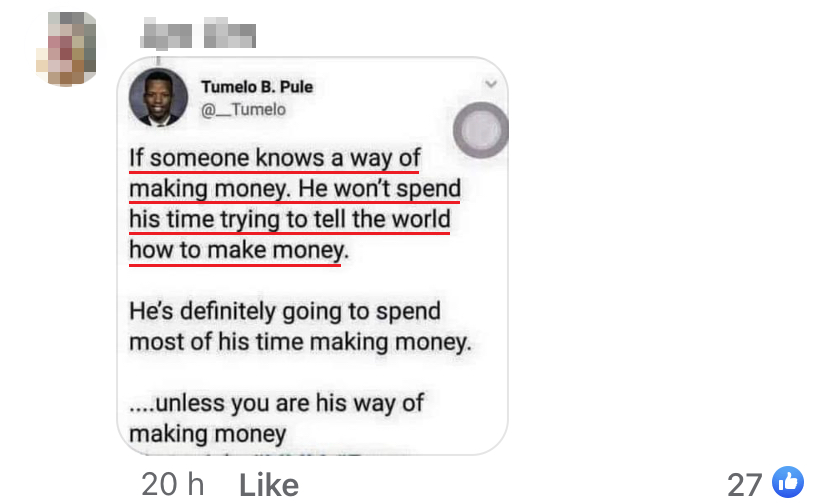Click the line "....unless you are his way of"

(277, 403)
